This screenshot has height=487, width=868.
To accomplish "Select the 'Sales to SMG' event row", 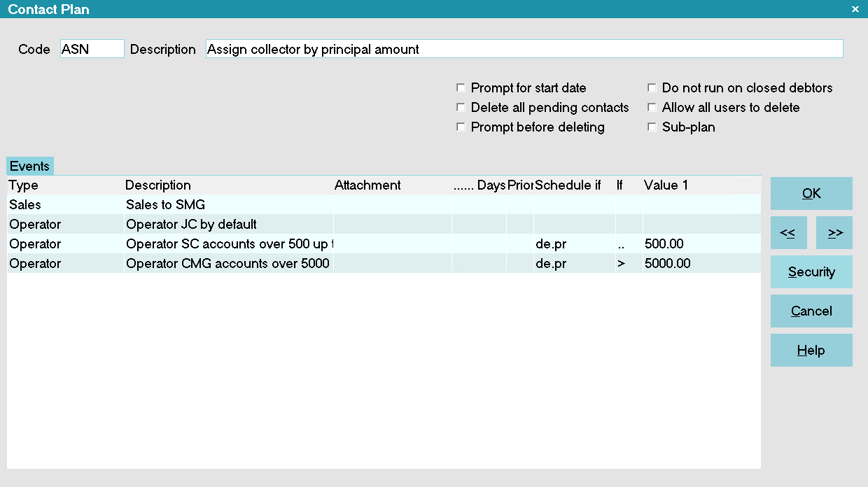I will [x=384, y=205].
